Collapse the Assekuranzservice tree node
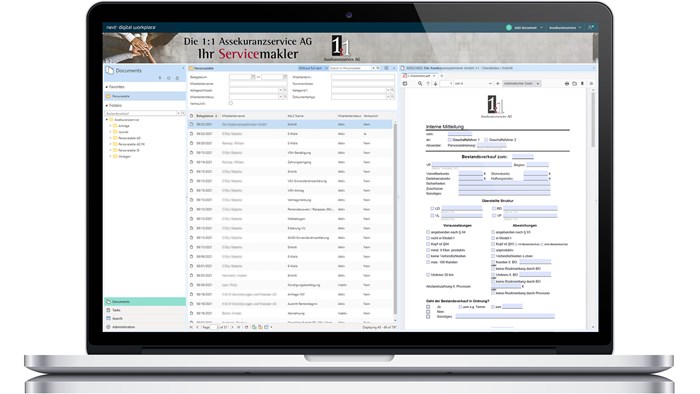The image size is (700, 394). tap(107, 120)
